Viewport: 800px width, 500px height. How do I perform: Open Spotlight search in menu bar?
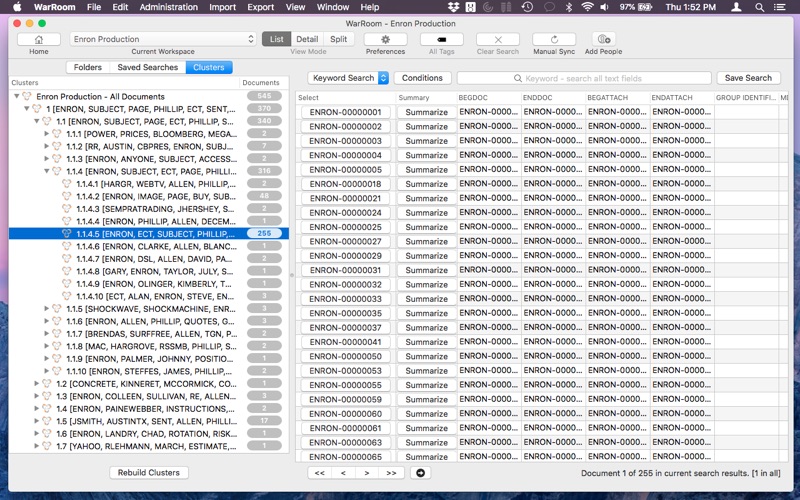(759, 7)
